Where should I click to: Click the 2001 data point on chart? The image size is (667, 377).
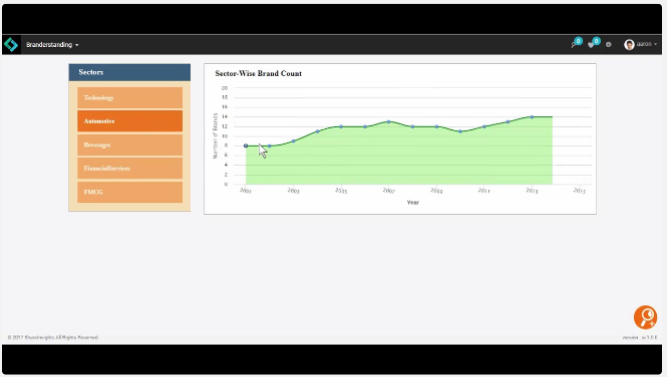tap(246, 146)
